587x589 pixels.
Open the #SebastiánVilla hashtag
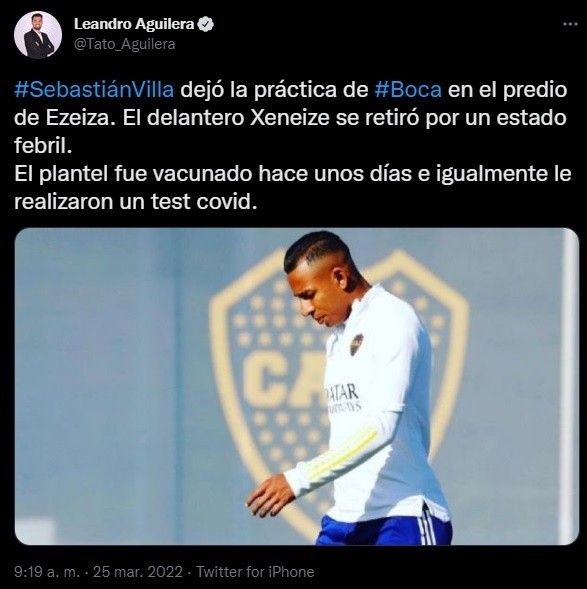pyautogui.click(x=94, y=89)
